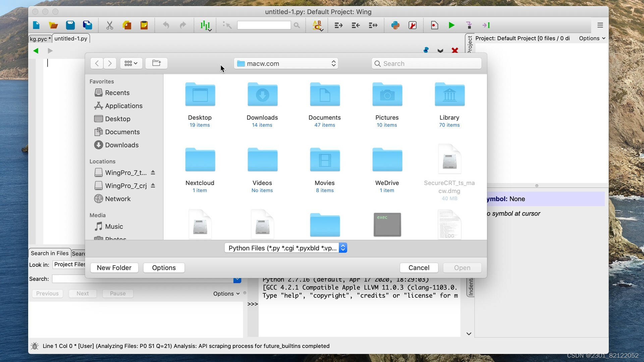Screen dimensions: 644x362
Task: Expand Search in Files Options menu
Action: pos(226,293)
